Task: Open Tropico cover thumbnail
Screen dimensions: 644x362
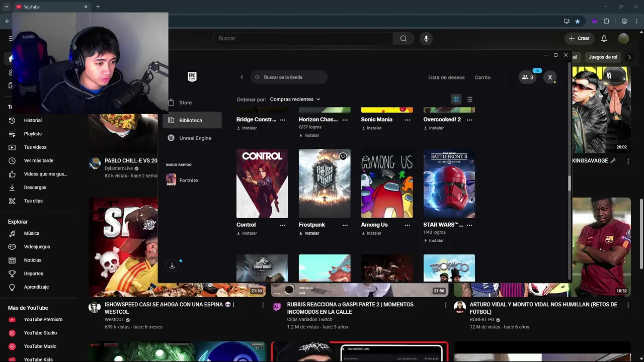Action: click(449, 268)
